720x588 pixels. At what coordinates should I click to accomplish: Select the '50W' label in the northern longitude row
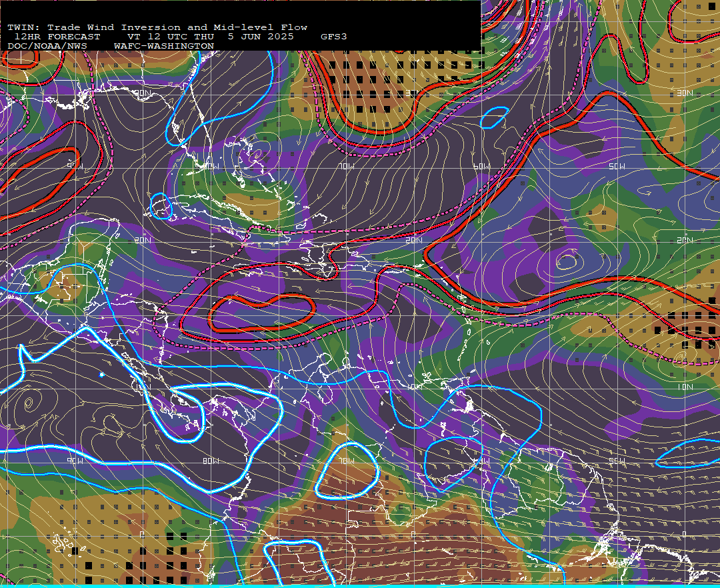(617, 166)
